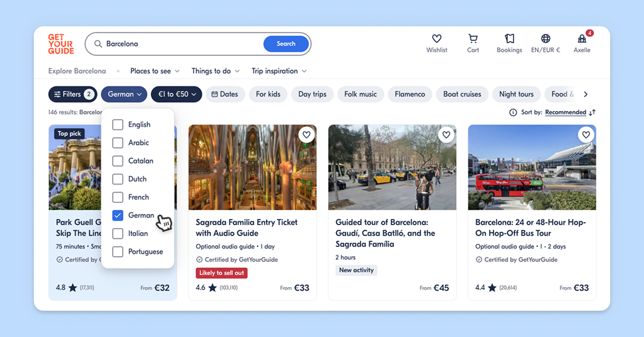Open the Sagrada Familia interior thumbnail
Screen dimensions: 644x337
252,167
